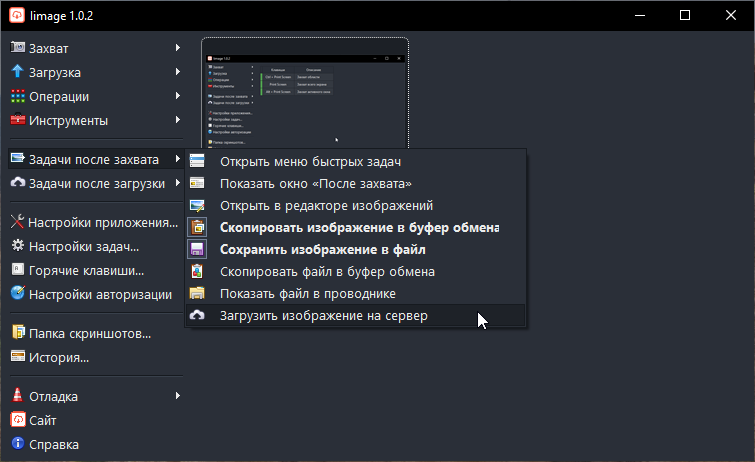Click the folder icon for Показать файл в проводнике
Image resolution: width=755 pixels, height=462 pixels.
point(197,293)
